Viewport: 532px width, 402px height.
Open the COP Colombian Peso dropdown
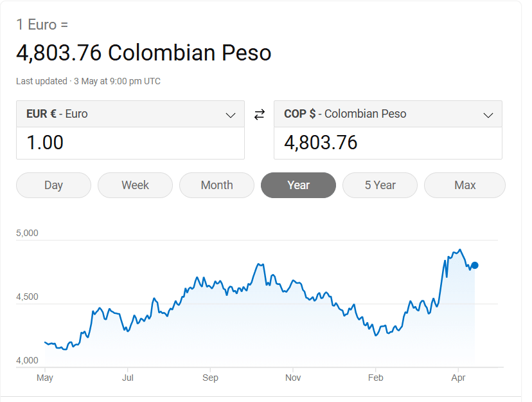click(387, 114)
